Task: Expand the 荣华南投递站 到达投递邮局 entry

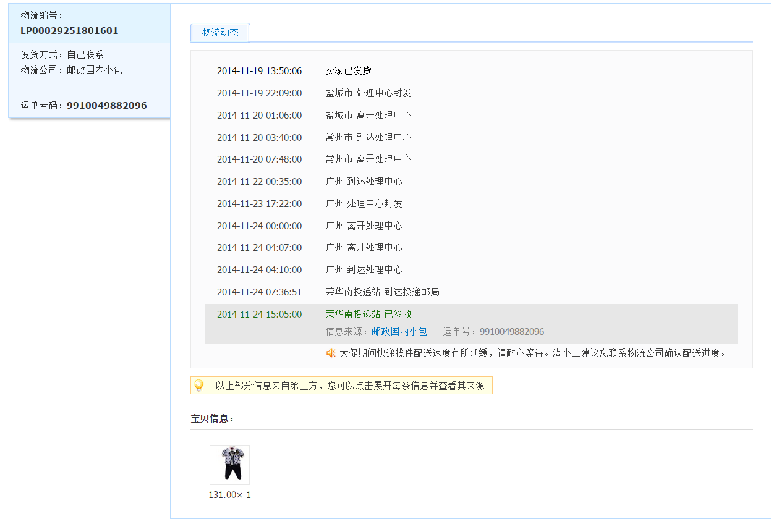Action: coord(382,292)
